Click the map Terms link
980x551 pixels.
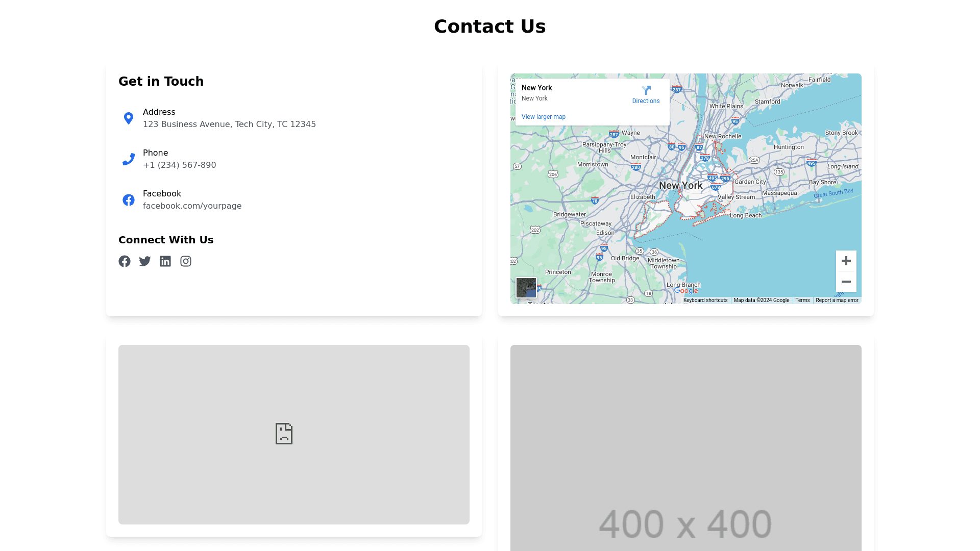coord(802,300)
